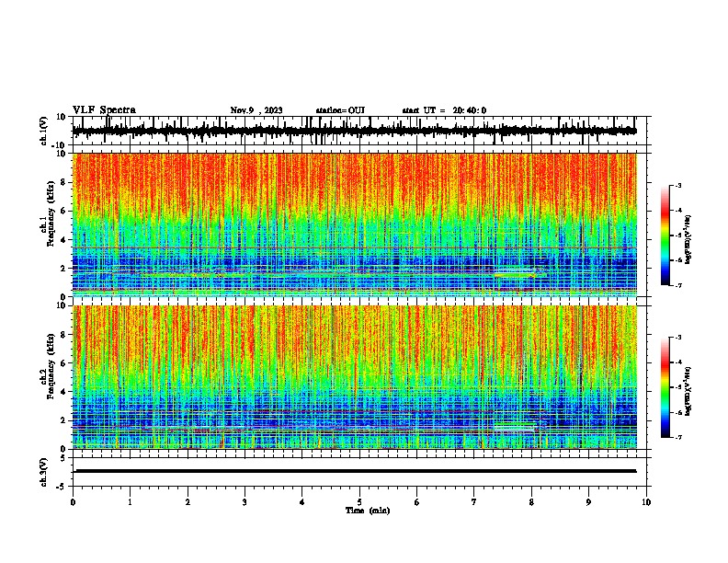Image resolution: width=728 pixels, height=563 pixels.
Task: Click the "ch.1 Frequency (kHz)" axis label
Action: (47, 213)
